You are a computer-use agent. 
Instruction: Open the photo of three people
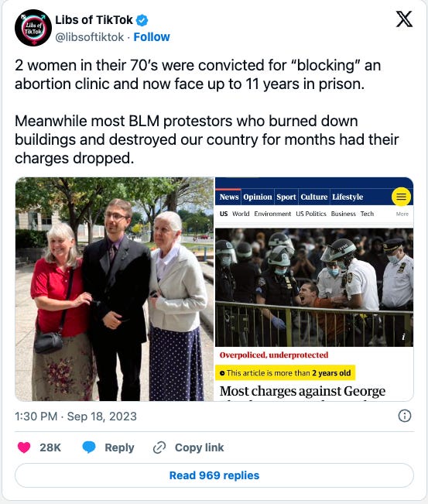coord(115,289)
